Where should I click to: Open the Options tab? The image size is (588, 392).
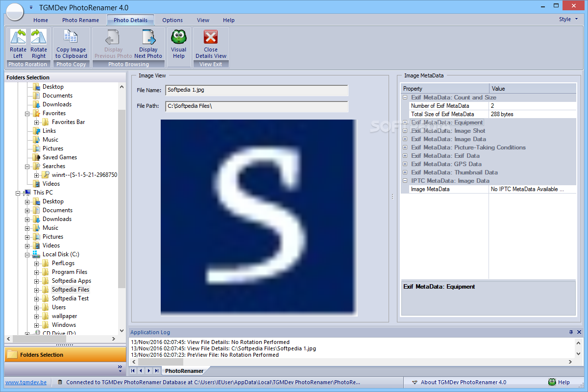(x=172, y=20)
